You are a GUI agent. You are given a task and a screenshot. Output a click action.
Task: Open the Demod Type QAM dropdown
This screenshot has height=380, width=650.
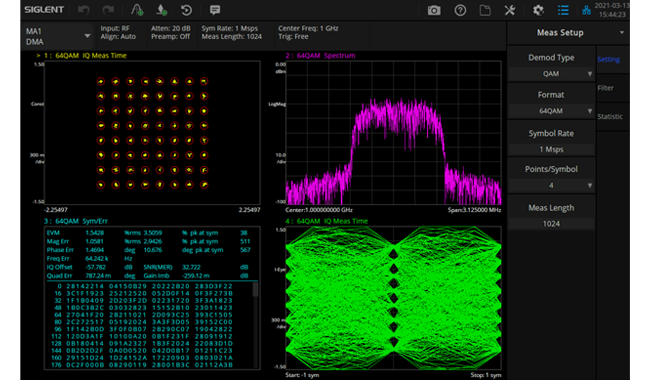pyautogui.click(x=551, y=74)
